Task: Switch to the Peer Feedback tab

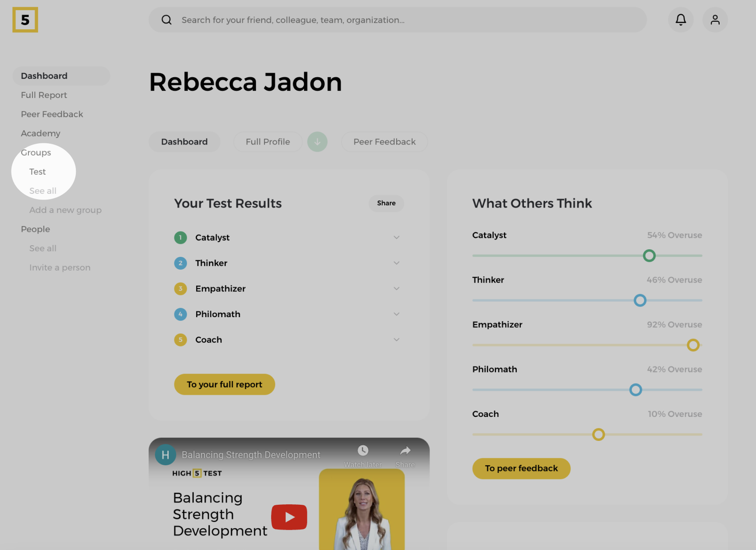Action: pos(384,142)
